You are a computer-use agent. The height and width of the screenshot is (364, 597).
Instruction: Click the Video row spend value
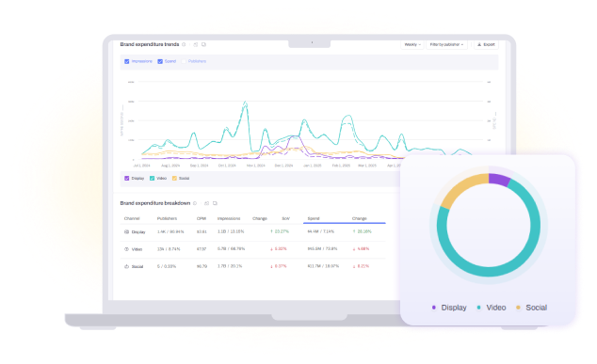pos(322,248)
